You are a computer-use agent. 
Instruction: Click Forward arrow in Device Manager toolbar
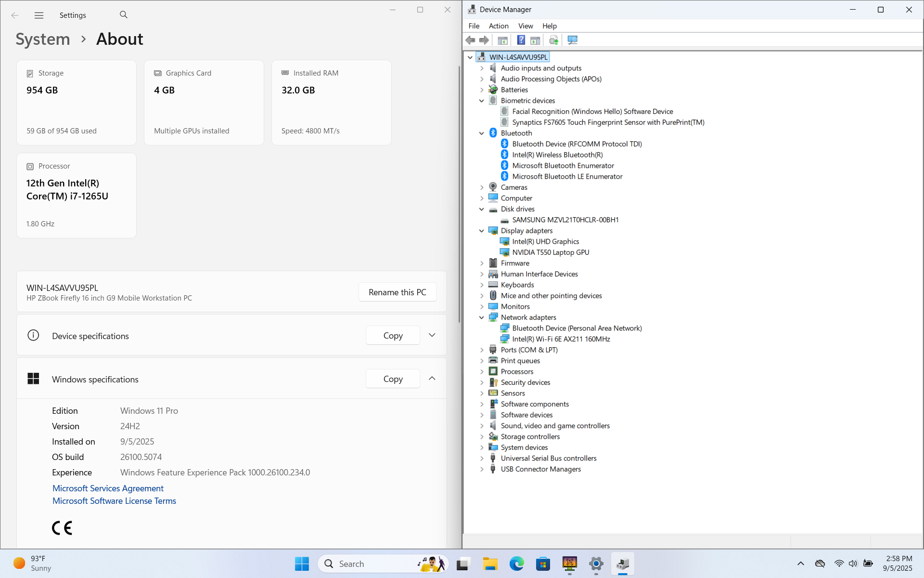(x=484, y=40)
